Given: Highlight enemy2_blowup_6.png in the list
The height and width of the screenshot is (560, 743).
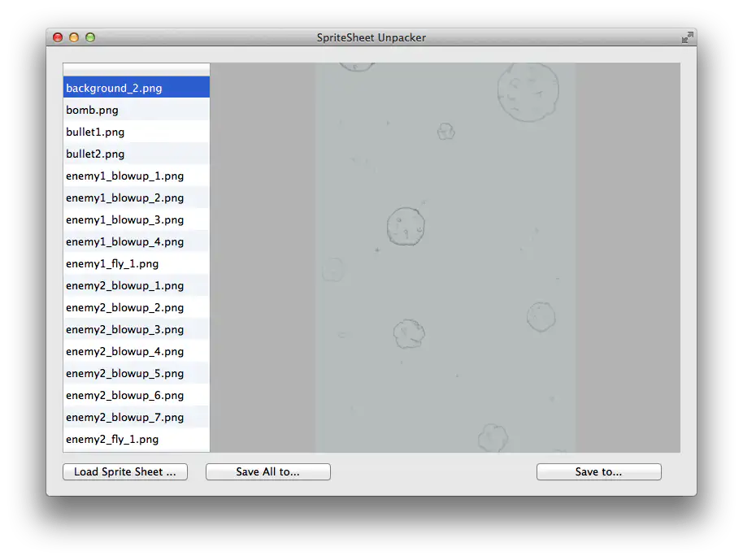Looking at the screenshot, I should (x=136, y=395).
